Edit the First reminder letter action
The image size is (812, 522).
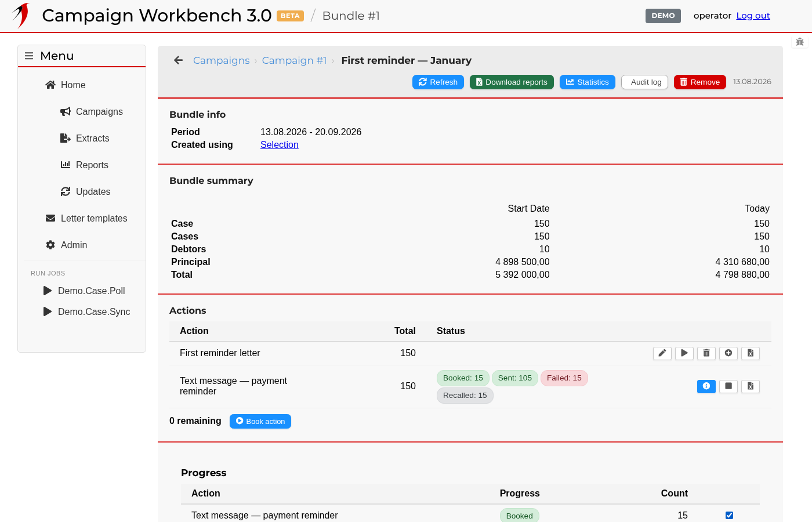662,353
